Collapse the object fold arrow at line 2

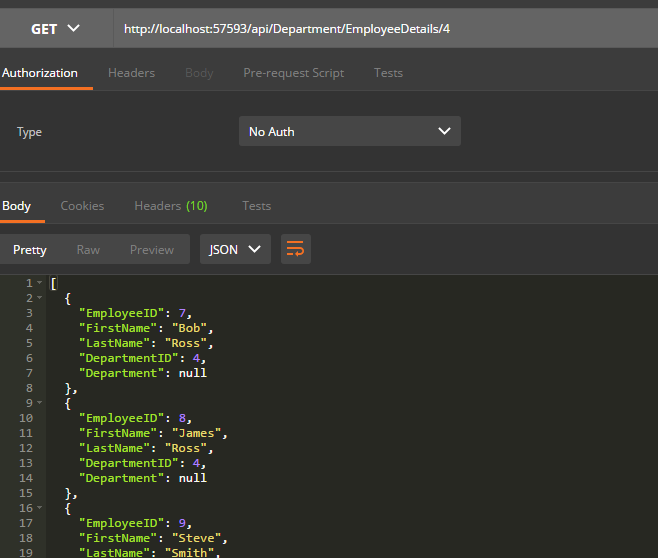40,298
